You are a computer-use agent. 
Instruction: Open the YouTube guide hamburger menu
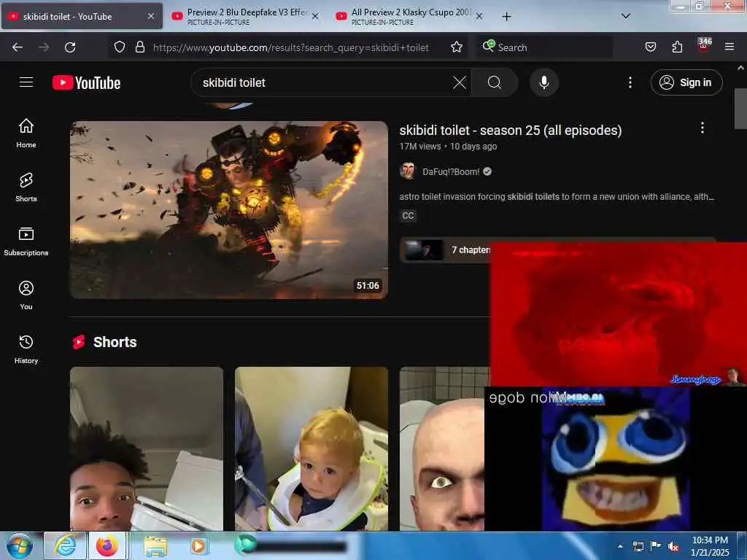click(26, 82)
